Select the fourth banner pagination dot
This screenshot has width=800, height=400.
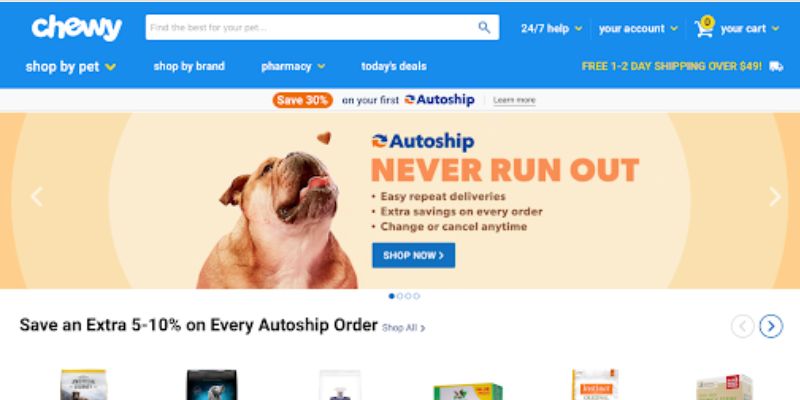(x=416, y=296)
